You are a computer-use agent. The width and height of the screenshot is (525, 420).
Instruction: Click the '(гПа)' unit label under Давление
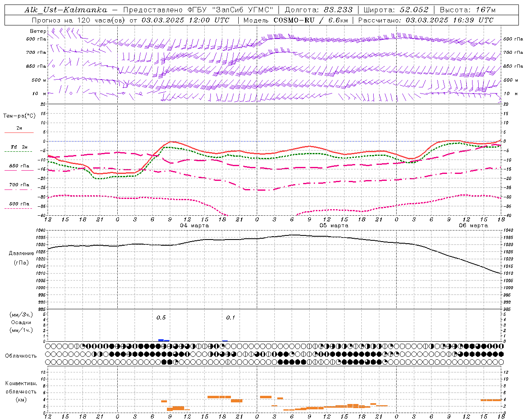[21, 263]
